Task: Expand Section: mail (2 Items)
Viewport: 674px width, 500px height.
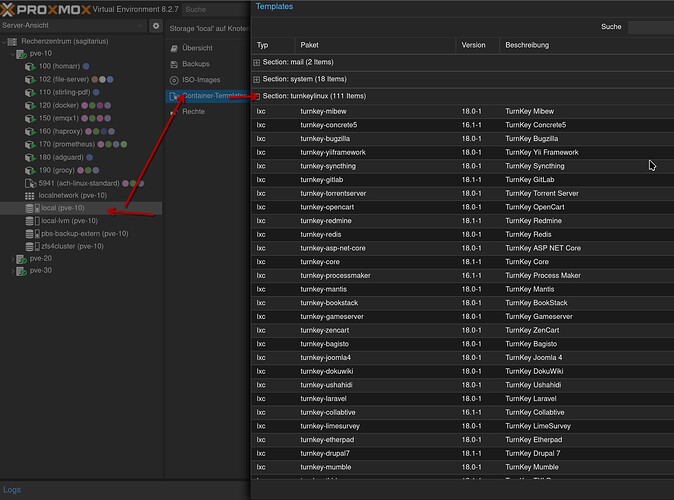Action: tap(256, 62)
